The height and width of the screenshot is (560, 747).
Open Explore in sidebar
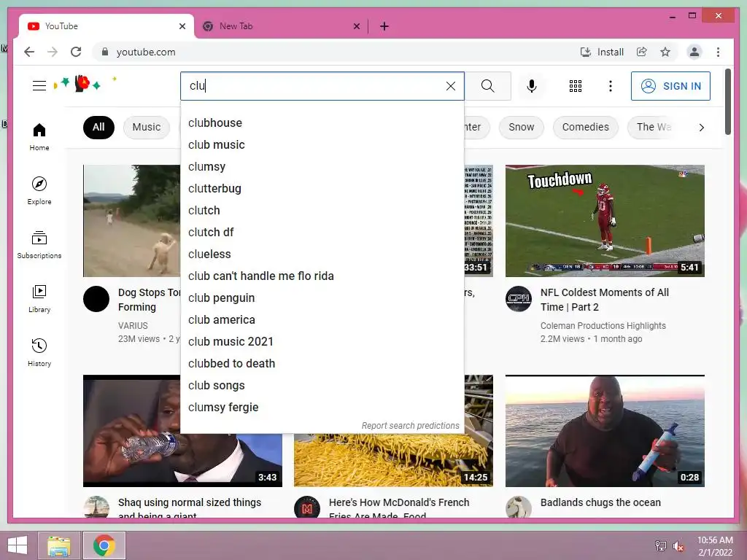coord(39,190)
